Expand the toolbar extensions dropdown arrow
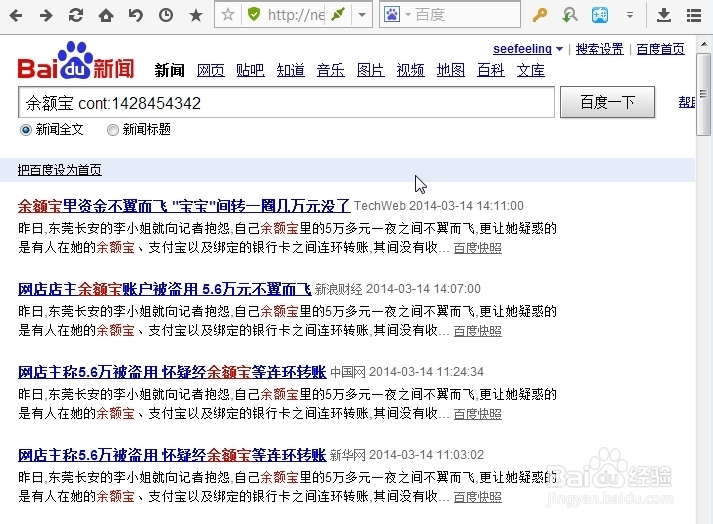Image resolution: width=713 pixels, height=524 pixels. click(x=630, y=15)
